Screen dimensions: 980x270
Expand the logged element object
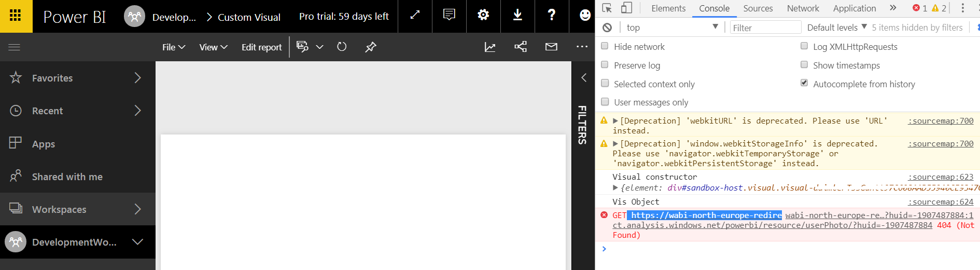click(x=615, y=188)
